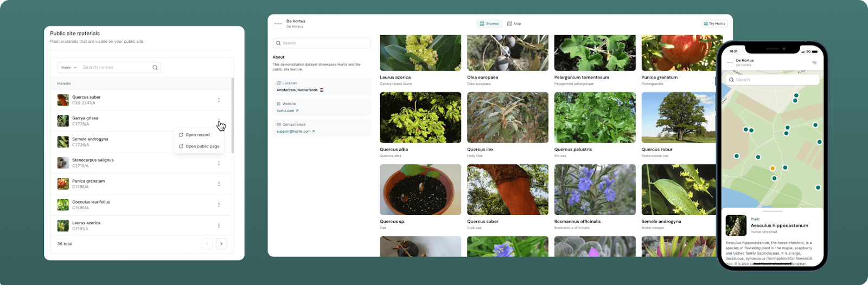
Task: Select Open record in the context menu
Action: (194, 135)
